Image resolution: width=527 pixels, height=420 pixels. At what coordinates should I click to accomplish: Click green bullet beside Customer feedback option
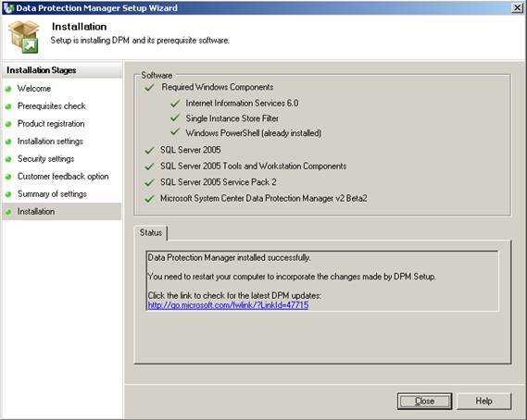pos(8,177)
